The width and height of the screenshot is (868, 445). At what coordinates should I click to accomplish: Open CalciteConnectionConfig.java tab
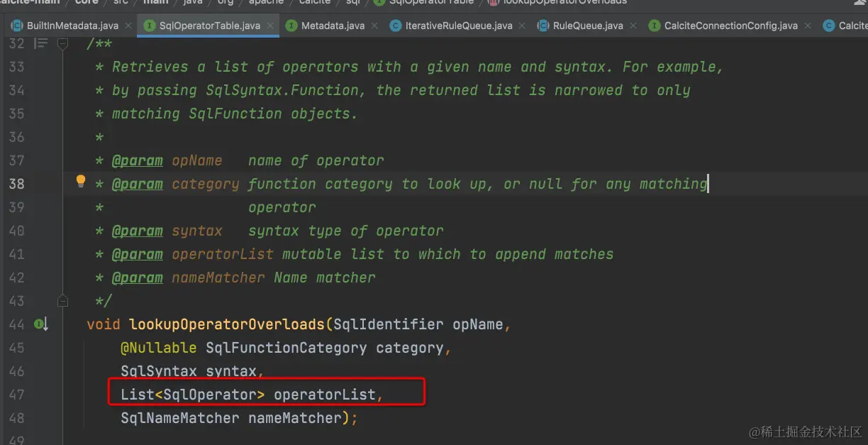coord(730,26)
